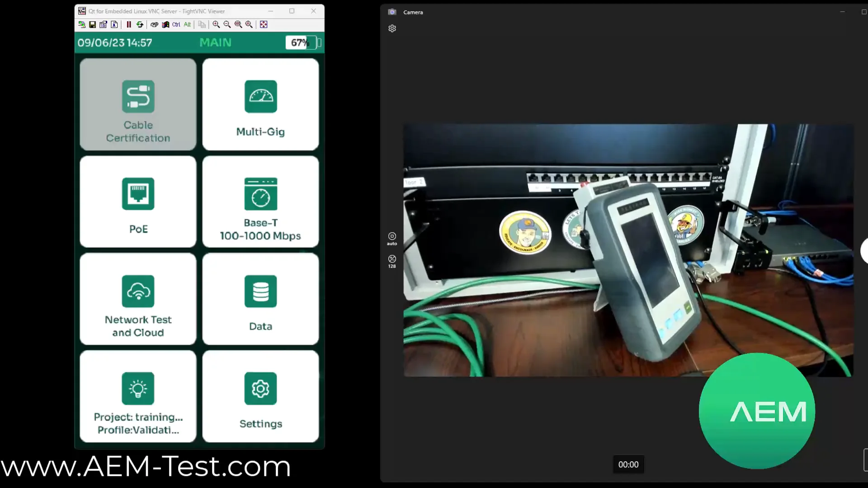This screenshot has height=488, width=868.
Task: Open the Data tile
Action: pyautogui.click(x=260, y=299)
